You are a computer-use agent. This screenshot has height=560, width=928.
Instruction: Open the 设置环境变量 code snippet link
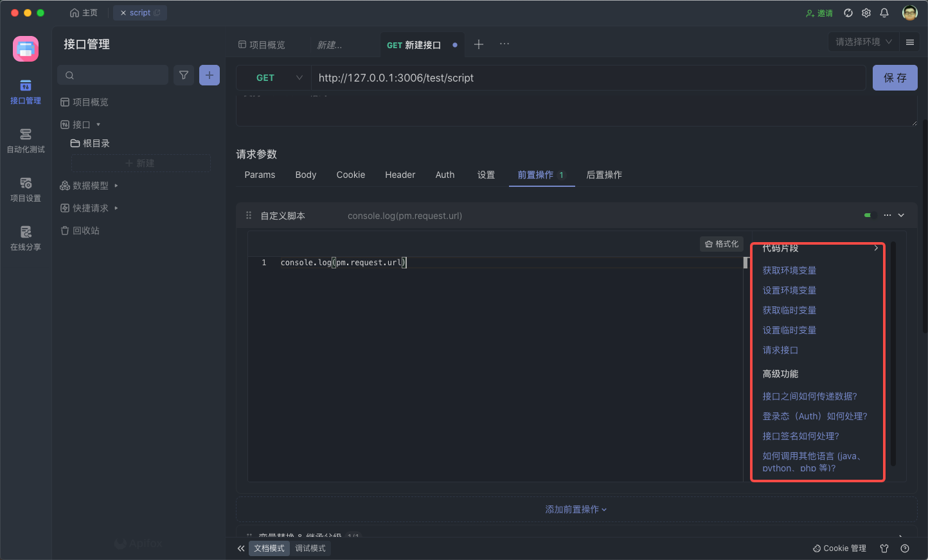click(789, 290)
